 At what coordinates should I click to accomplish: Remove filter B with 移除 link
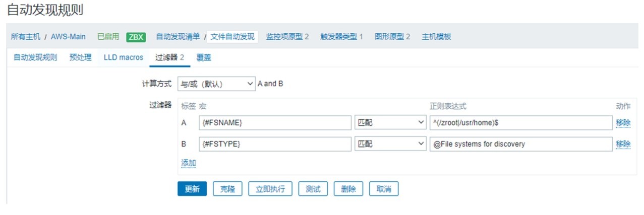pos(623,144)
